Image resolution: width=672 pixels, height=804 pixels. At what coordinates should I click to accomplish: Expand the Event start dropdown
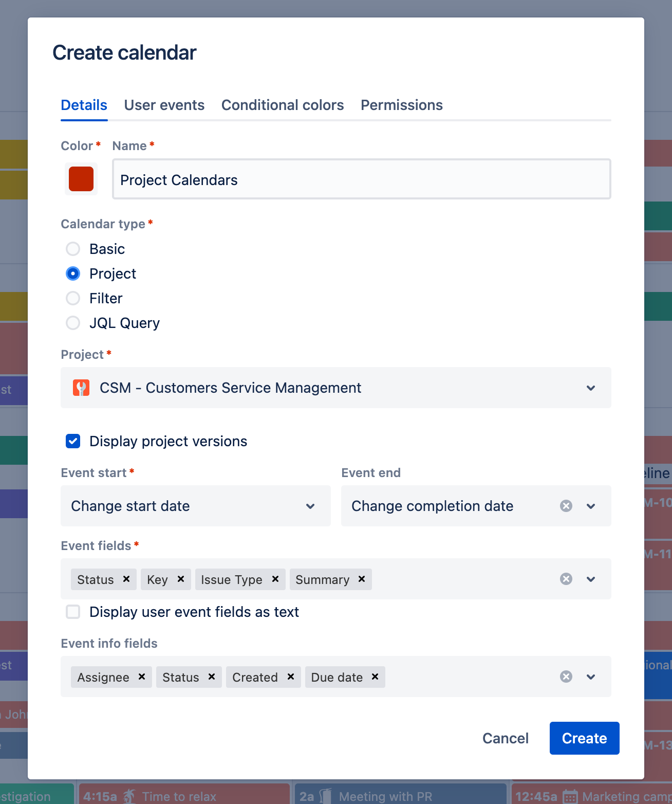[310, 506]
